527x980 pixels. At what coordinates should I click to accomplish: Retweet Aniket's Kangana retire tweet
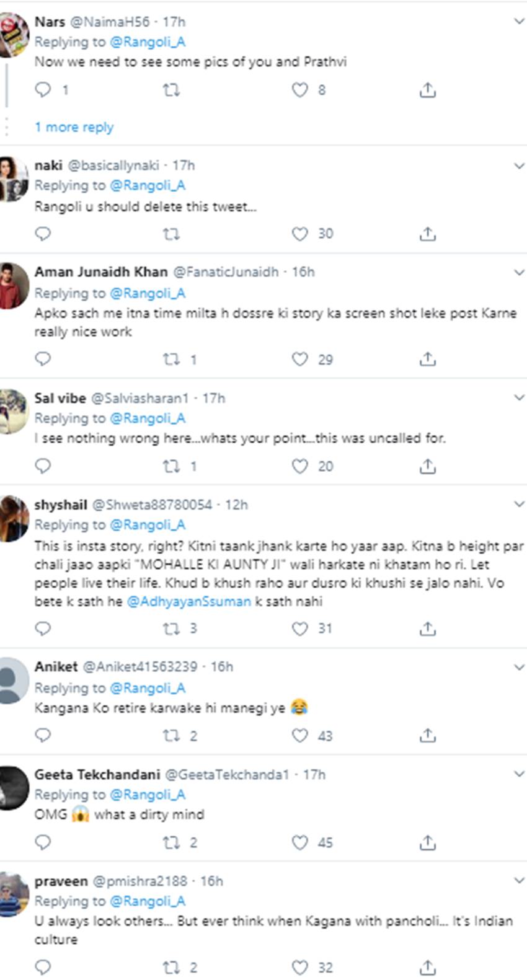[x=171, y=736]
